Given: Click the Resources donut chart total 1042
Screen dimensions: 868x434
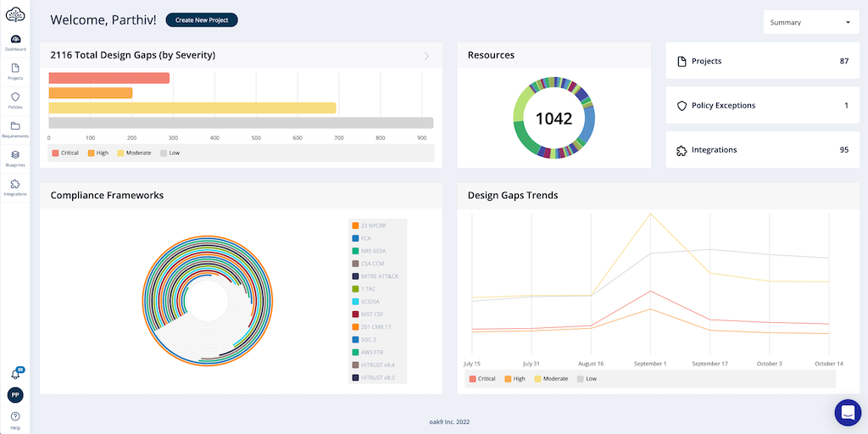Looking at the screenshot, I should click(554, 120).
